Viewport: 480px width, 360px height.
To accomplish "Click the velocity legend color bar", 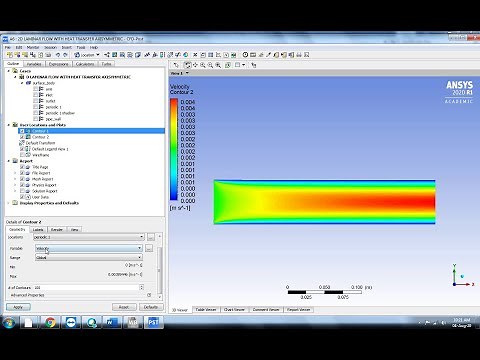I will click(174, 149).
